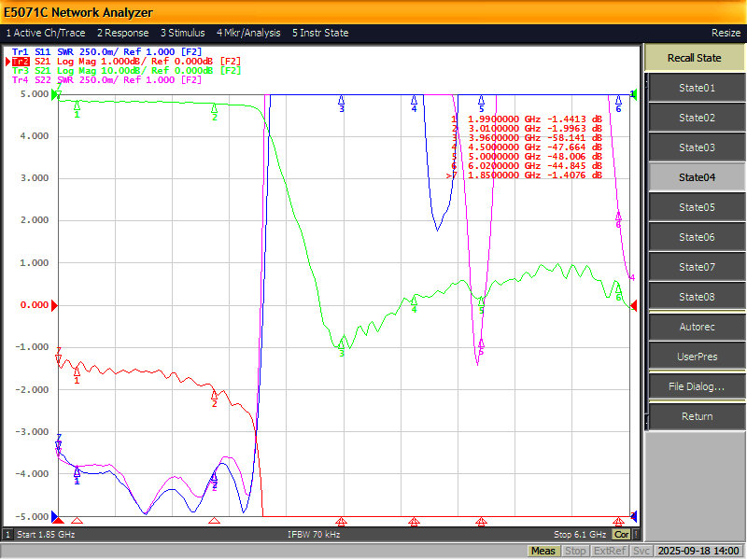Click marker 6 readout 6.0200000 GHz
747x560 pixels.
tap(527, 166)
